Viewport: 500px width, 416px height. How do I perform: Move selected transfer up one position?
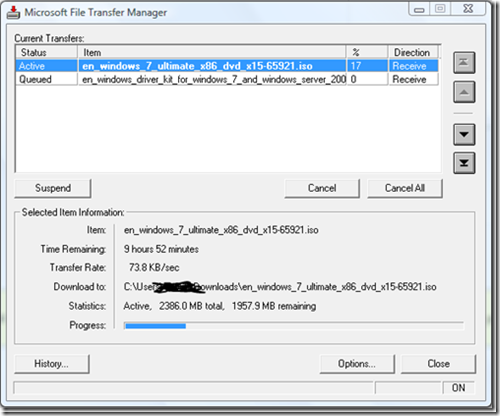(x=464, y=92)
